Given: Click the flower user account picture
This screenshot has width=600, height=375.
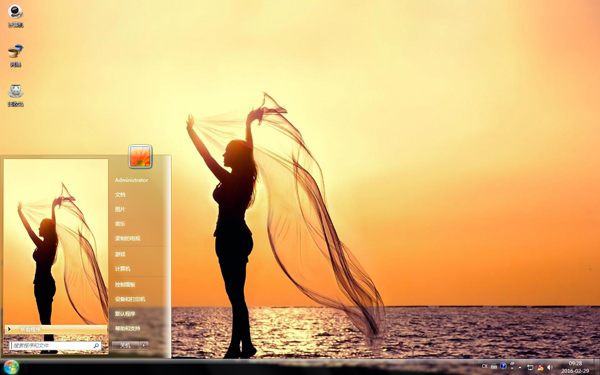Looking at the screenshot, I should pos(140,157).
